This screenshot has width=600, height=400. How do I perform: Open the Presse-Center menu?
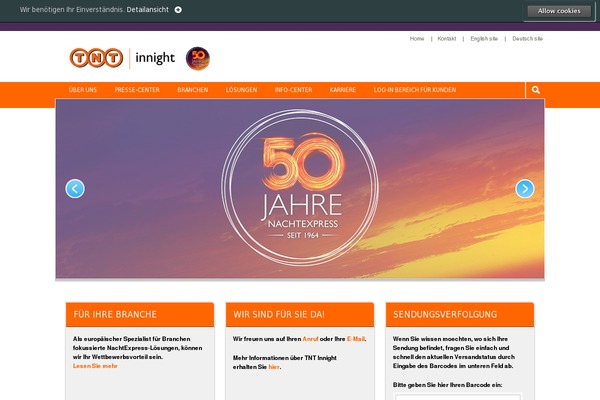[137, 90]
